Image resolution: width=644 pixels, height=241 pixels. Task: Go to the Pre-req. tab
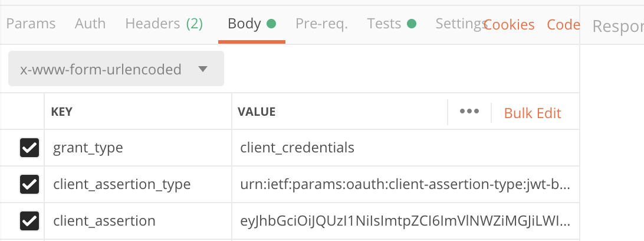click(x=321, y=24)
